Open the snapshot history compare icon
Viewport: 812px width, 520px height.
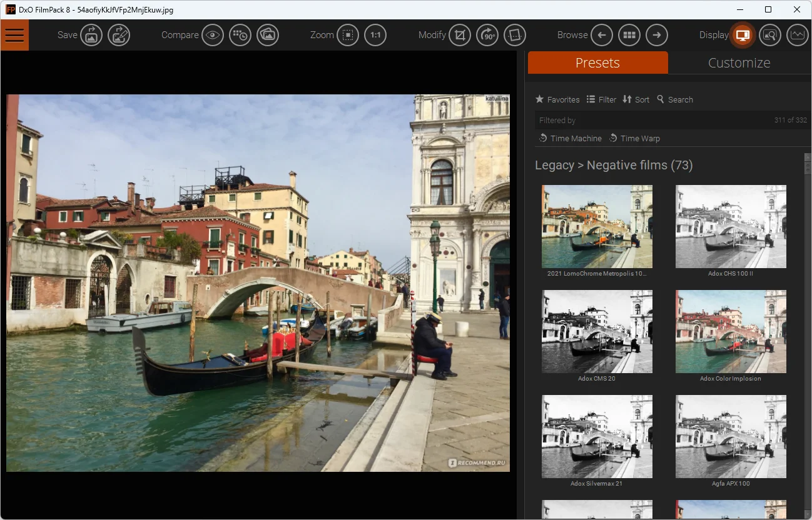coord(240,35)
